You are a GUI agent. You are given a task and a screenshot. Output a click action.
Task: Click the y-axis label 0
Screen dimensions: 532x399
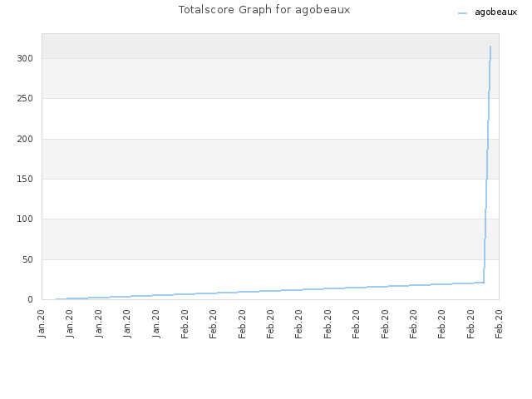(30, 299)
